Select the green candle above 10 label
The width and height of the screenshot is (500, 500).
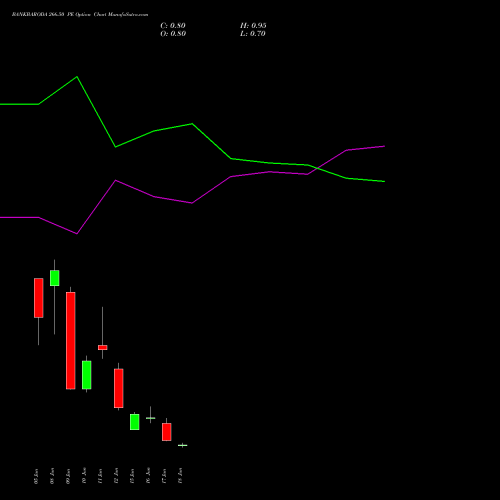pos(87,375)
